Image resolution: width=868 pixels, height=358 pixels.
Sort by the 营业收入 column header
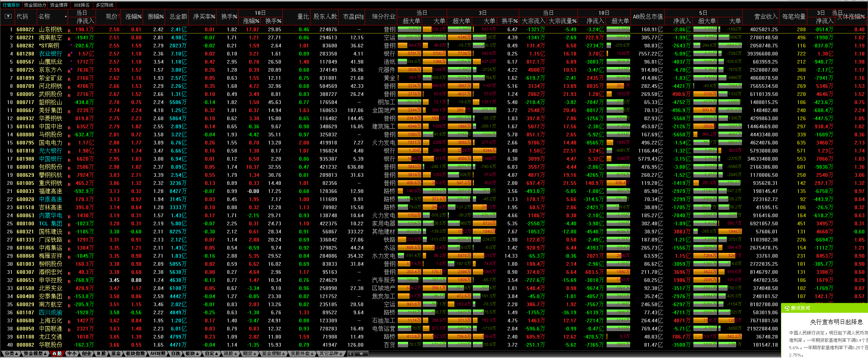tap(766, 17)
